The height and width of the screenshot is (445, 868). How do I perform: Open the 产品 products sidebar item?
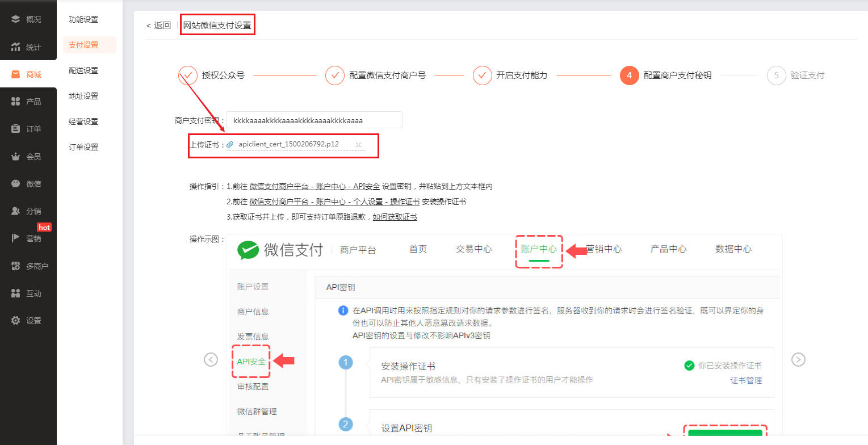28,102
